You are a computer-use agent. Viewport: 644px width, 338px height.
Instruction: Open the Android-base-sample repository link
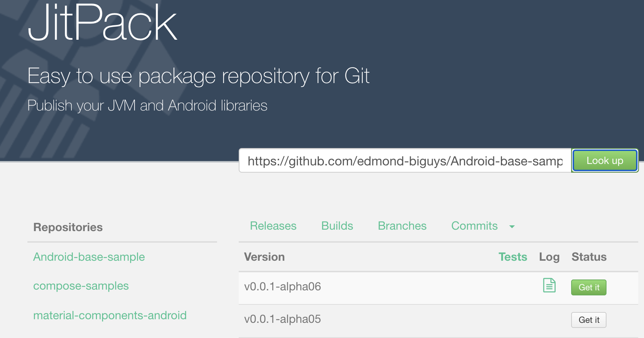(x=89, y=257)
